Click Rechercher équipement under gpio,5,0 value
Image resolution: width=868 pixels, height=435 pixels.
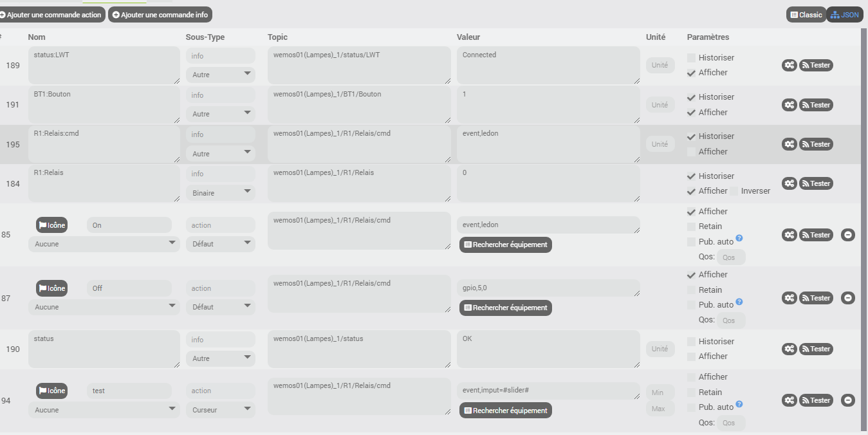(506, 308)
